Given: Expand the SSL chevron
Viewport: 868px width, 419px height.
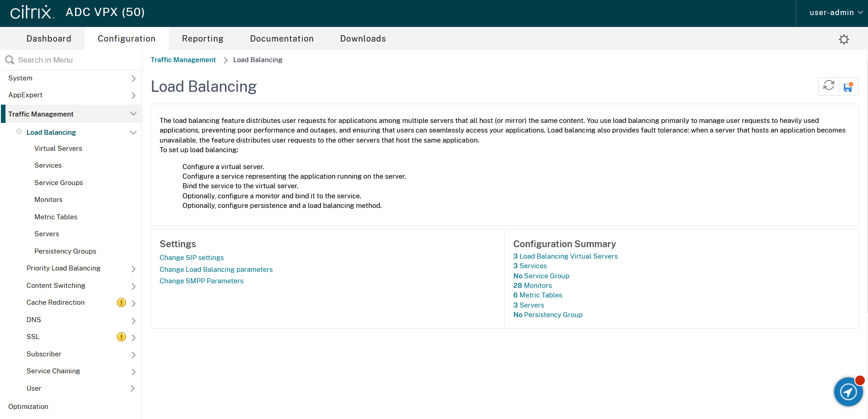Looking at the screenshot, I should coord(133,337).
